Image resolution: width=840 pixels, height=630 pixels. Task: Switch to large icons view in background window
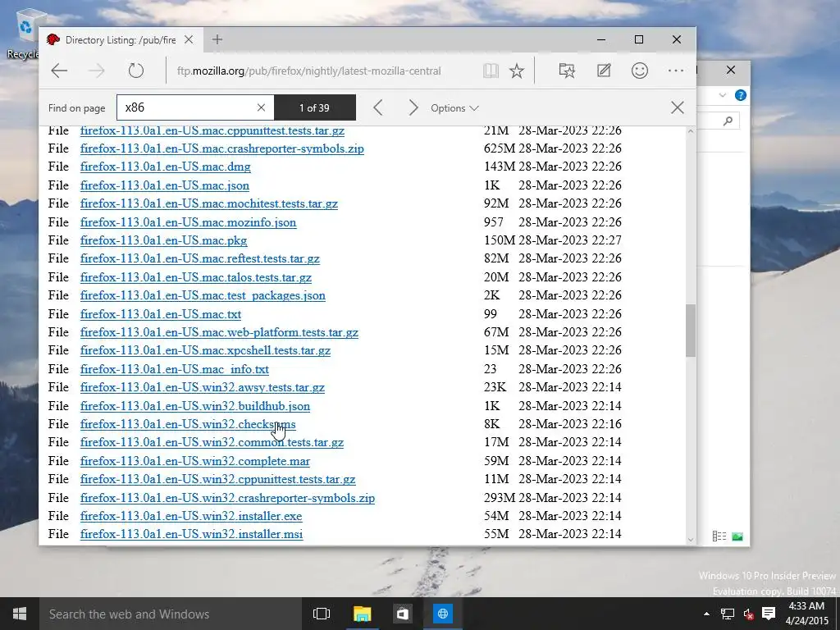pyautogui.click(x=737, y=536)
